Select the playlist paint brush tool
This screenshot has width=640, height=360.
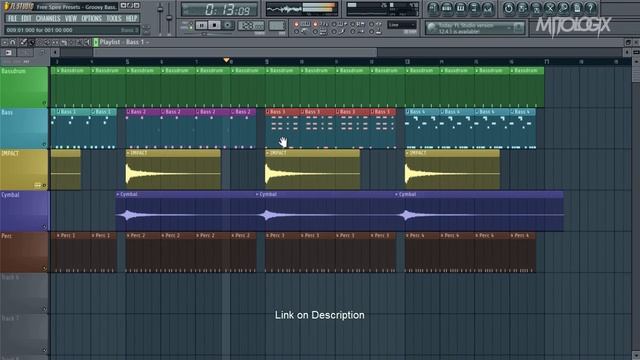pos(32,42)
